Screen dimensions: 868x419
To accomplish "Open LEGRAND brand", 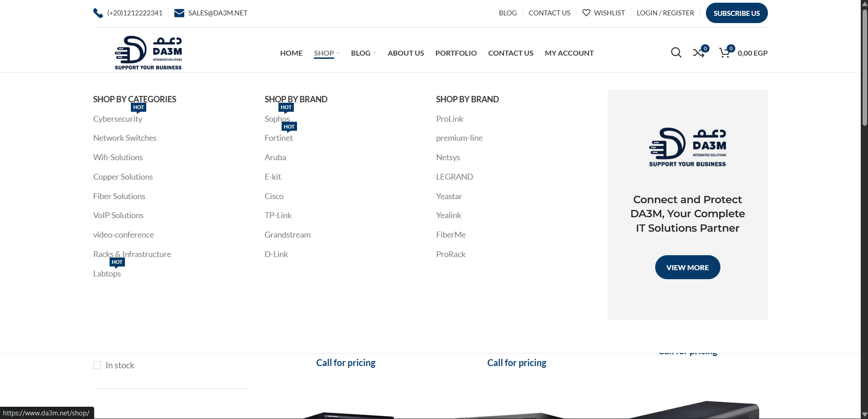I will point(454,177).
